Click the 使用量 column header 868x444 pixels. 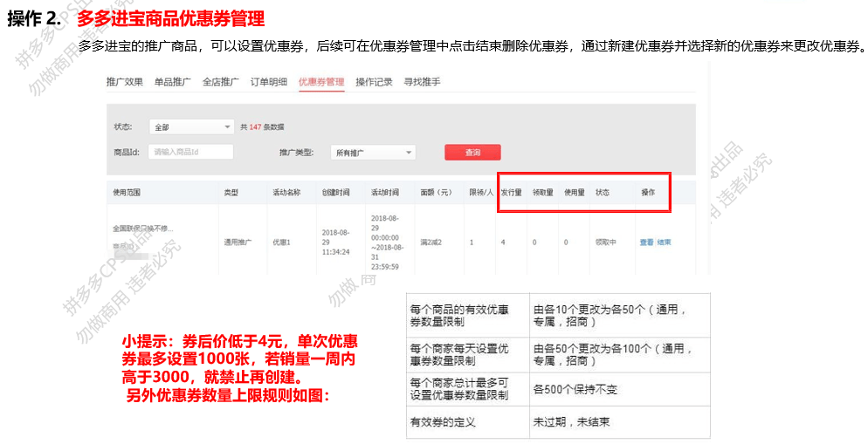tap(574, 192)
